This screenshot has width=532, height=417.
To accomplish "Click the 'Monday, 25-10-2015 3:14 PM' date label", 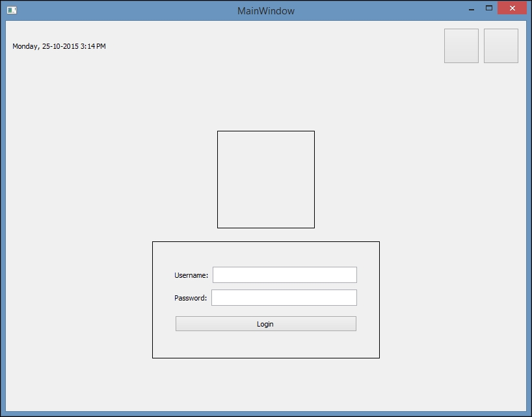I will coord(59,46).
